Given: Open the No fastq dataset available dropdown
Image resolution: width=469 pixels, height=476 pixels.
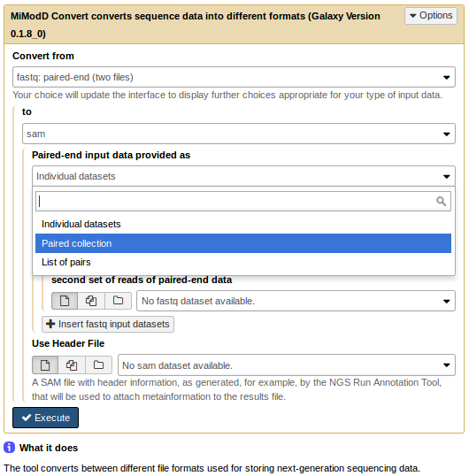Looking at the screenshot, I should click(x=296, y=301).
